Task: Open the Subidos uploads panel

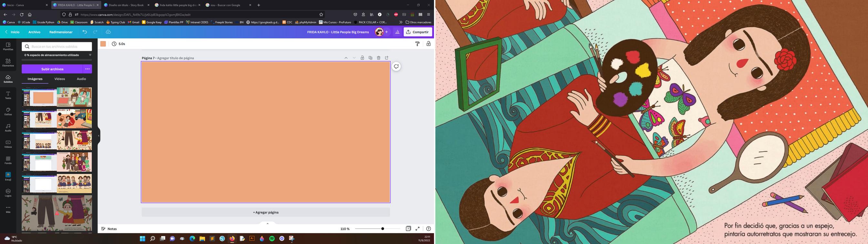Action: point(8,79)
